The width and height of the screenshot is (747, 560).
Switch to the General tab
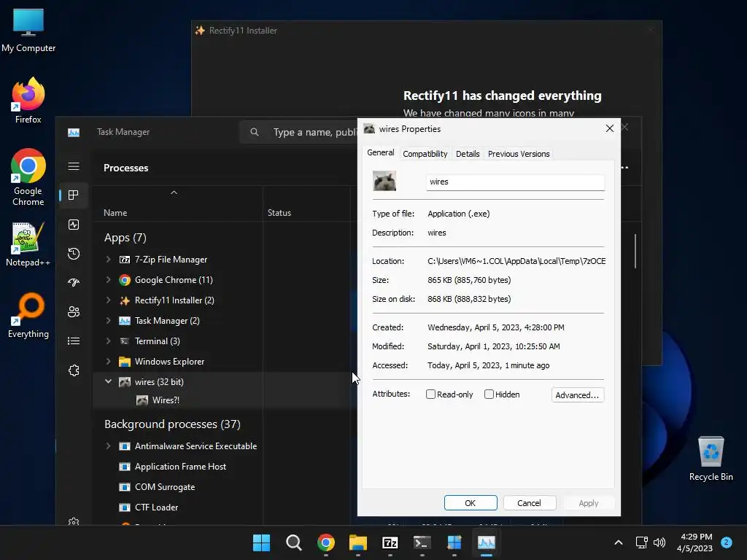[x=381, y=153]
